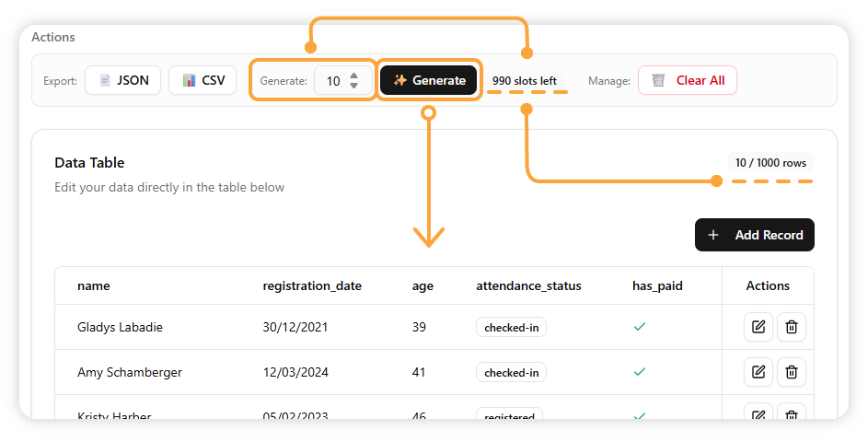Export data as CSV
The height and width of the screenshot is (442, 868).
point(203,80)
